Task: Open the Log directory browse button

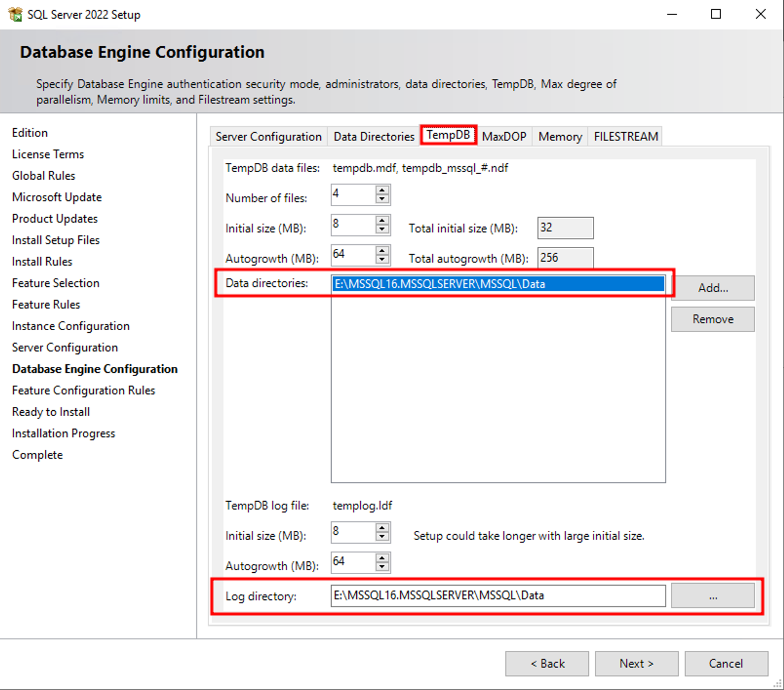Action: point(712,596)
